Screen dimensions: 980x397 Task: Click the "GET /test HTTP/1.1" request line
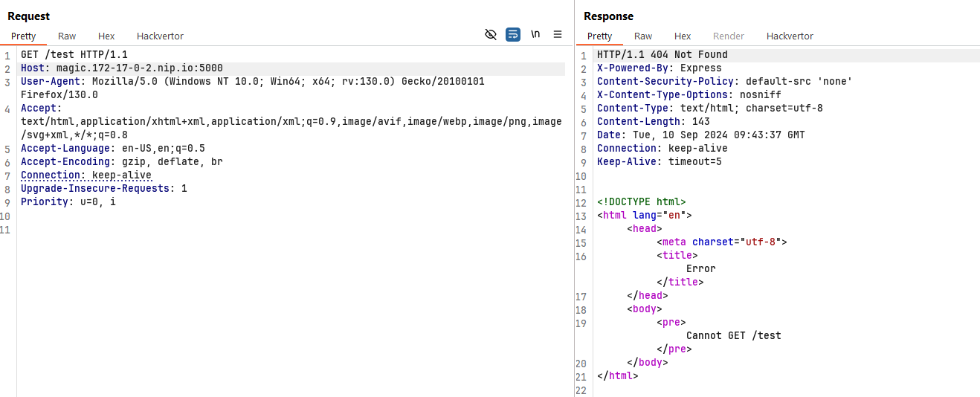click(x=74, y=54)
